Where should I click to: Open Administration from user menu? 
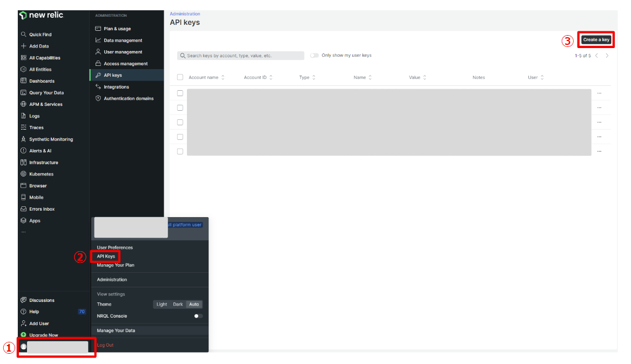coord(112,280)
